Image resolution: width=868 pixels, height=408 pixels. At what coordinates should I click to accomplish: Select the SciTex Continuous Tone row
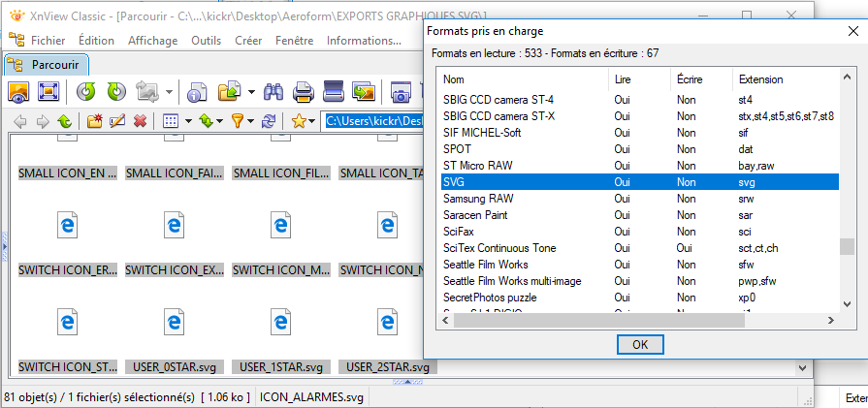point(640,248)
